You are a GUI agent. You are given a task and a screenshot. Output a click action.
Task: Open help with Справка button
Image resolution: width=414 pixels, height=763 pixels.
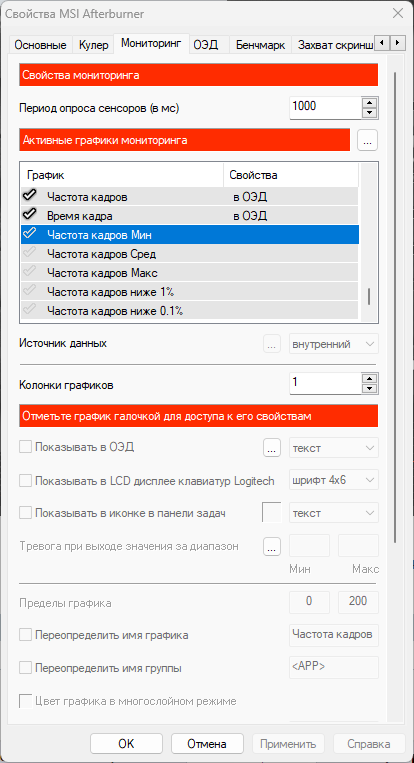point(369,744)
